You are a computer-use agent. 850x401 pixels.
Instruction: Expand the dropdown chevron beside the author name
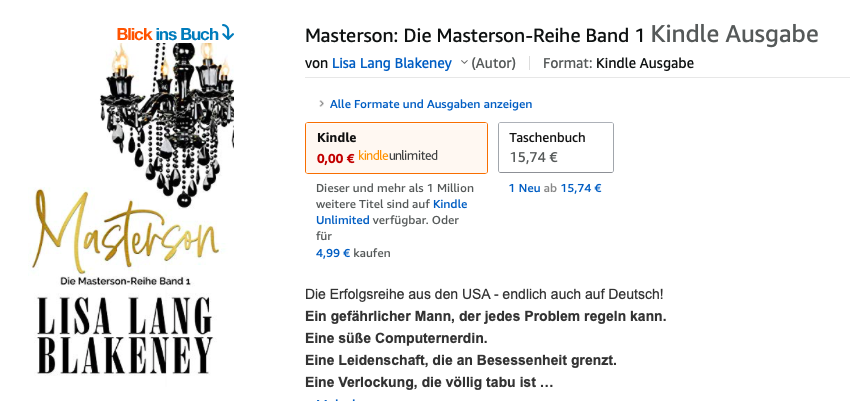point(464,63)
